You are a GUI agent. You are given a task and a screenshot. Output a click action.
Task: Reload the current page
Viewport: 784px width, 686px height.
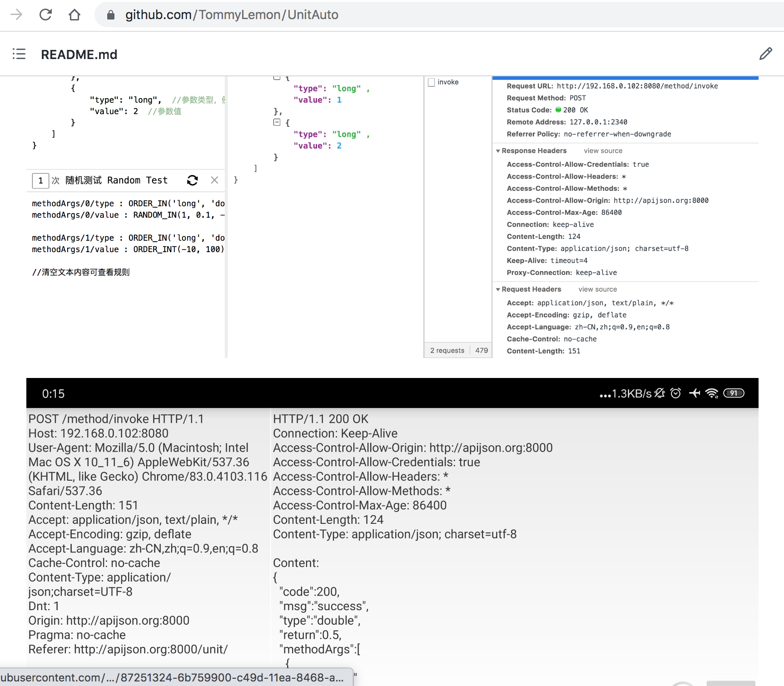45,15
